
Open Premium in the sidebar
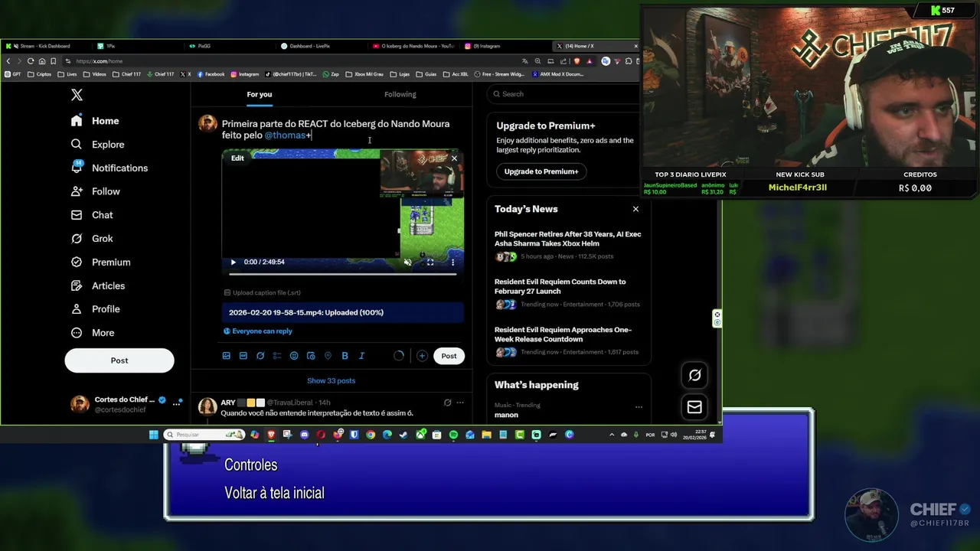coord(101,262)
